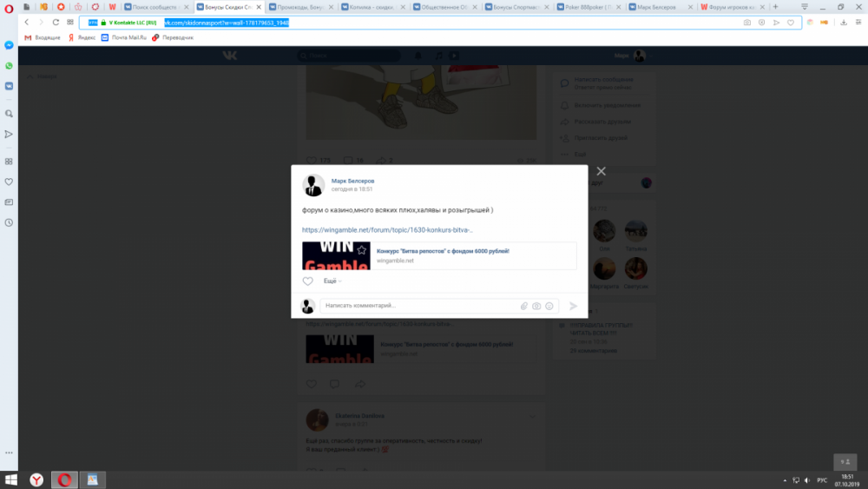Viewport: 868px width, 489px height.
Task: Click the attach file paperclip icon
Action: click(x=524, y=306)
